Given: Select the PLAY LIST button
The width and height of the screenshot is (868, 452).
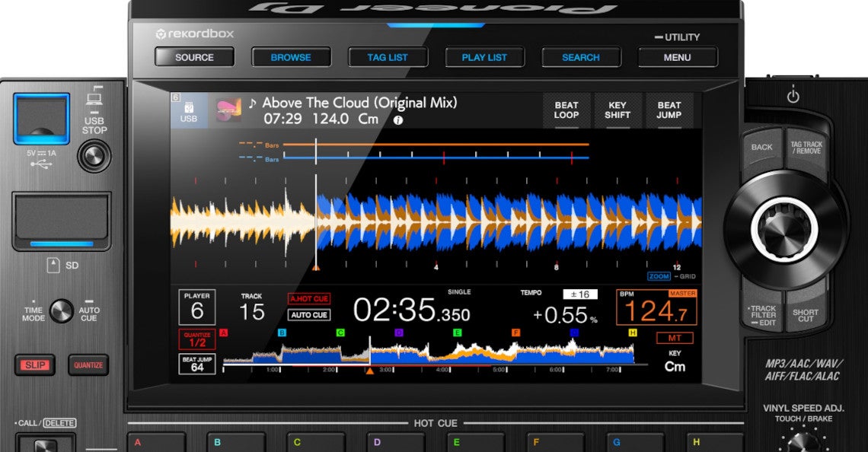Looking at the screenshot, I should click(484, 57).
